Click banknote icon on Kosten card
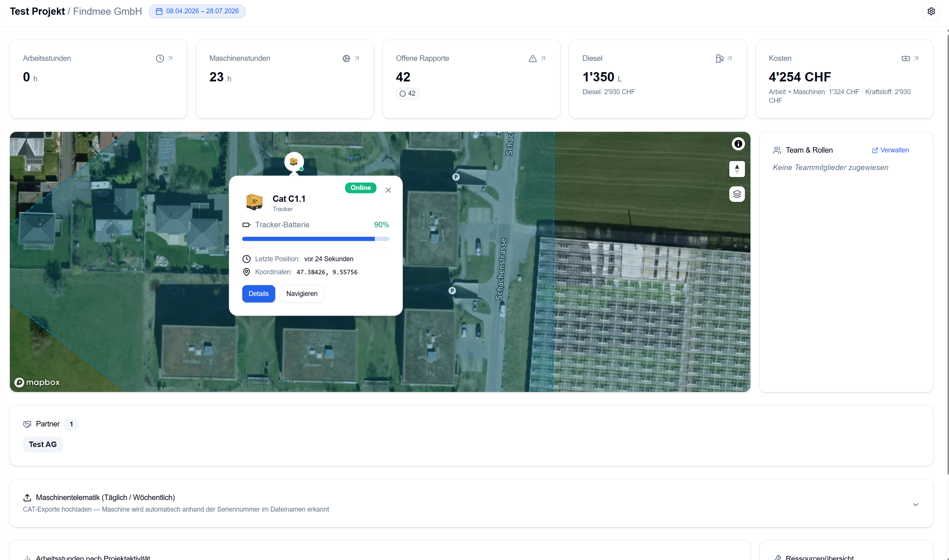The image size is (949, 560). click(x=906, y=59)
